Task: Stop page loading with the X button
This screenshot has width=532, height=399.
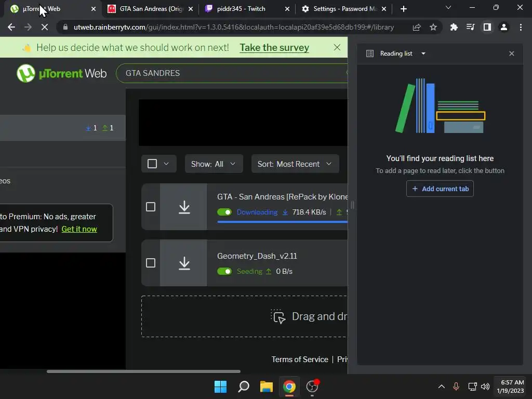Action: (x=45, y=27)
